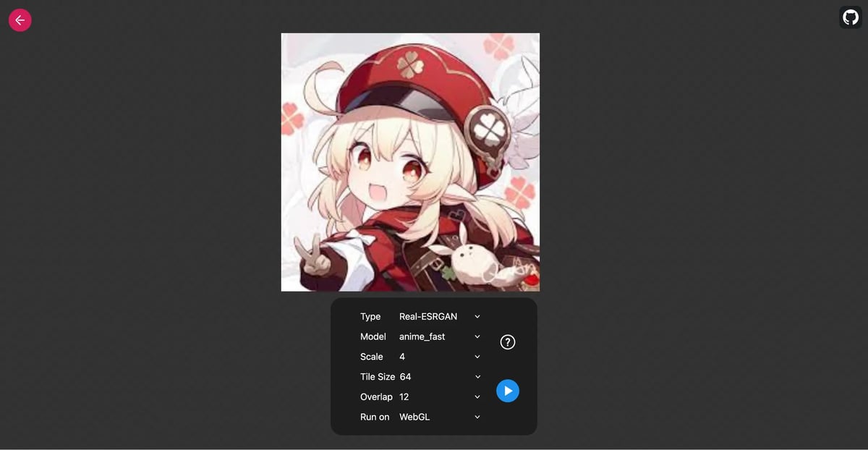Open the Overlap dropdown set to 12
Image resolution: width=868 pixels, height=450 pixels.
pos(440,396)
